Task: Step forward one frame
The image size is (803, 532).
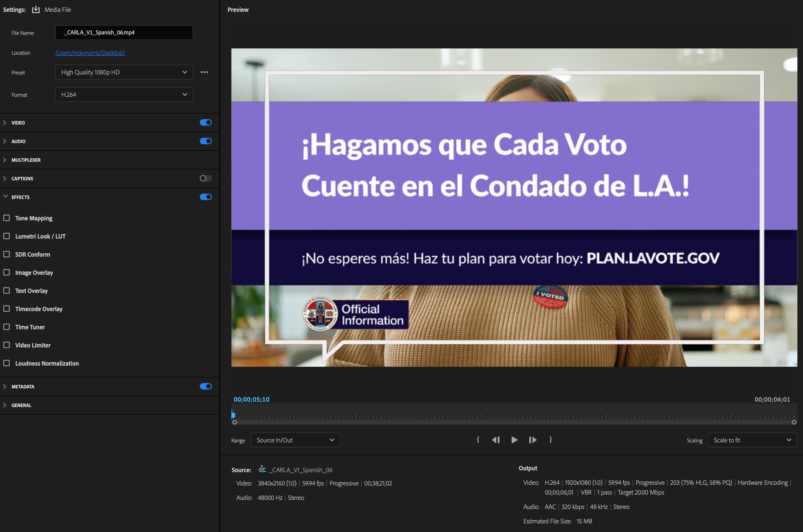Action: coord(533,440)
